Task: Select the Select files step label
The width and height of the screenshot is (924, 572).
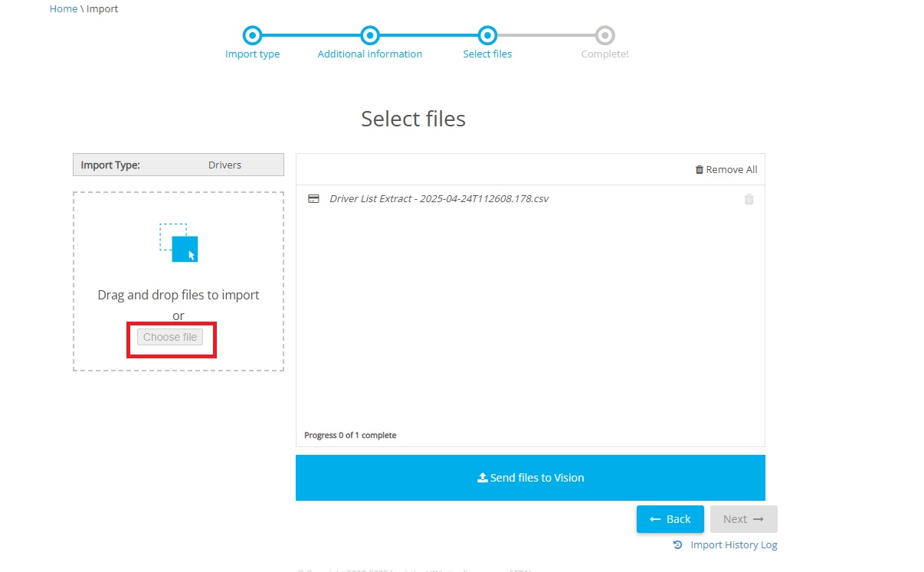Action: (487, 54)
